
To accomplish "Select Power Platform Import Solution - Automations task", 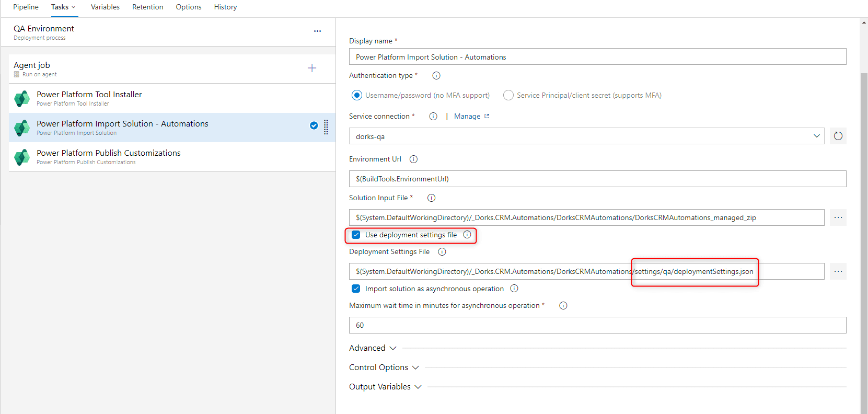I will coord(172,128).
